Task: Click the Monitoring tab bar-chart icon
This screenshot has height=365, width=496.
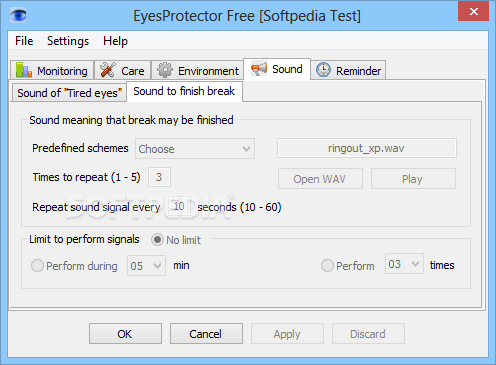Action: tap(24, 70)
